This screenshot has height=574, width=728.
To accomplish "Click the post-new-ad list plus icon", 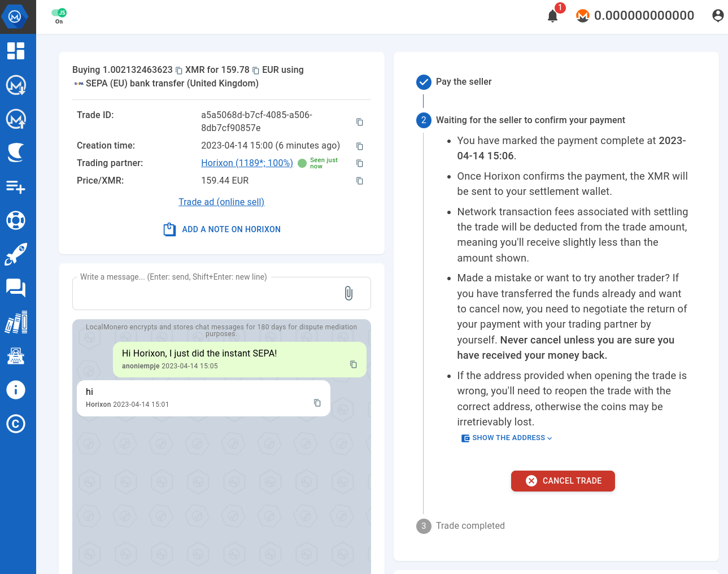I will pyautogui.click(x=16, y=186).
